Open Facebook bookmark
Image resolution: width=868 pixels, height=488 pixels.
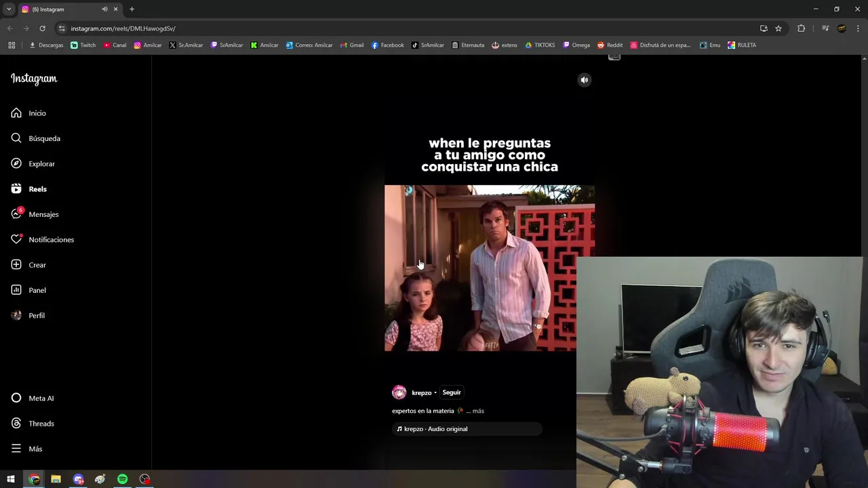[387, 45]
